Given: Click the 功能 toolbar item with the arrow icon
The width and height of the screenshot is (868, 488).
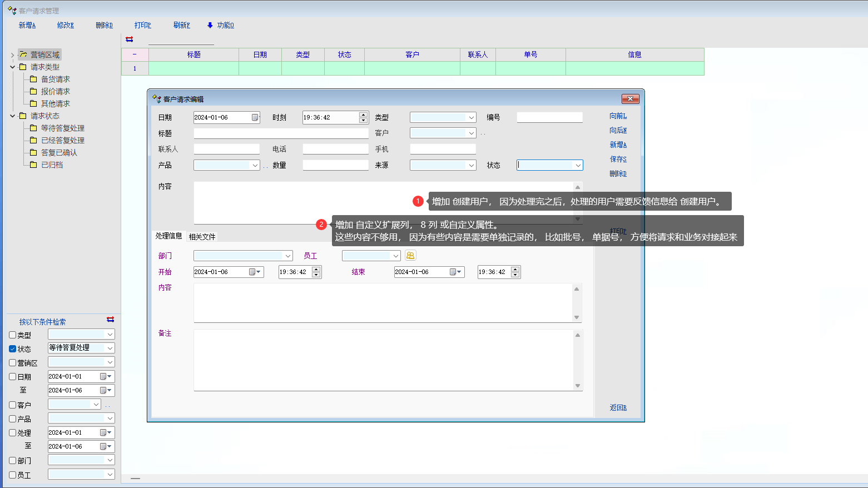Looking at the screenshot, I should tap(221, 26).
